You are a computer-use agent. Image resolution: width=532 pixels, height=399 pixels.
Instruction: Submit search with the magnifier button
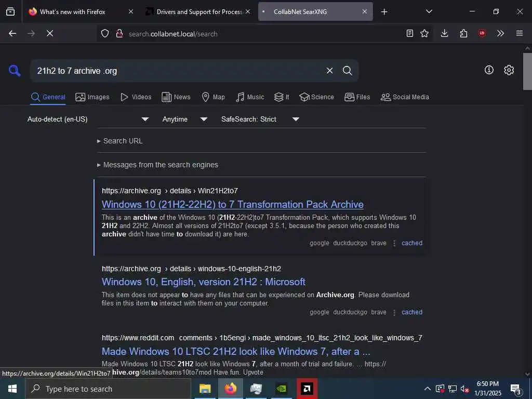tap(347, 71)
